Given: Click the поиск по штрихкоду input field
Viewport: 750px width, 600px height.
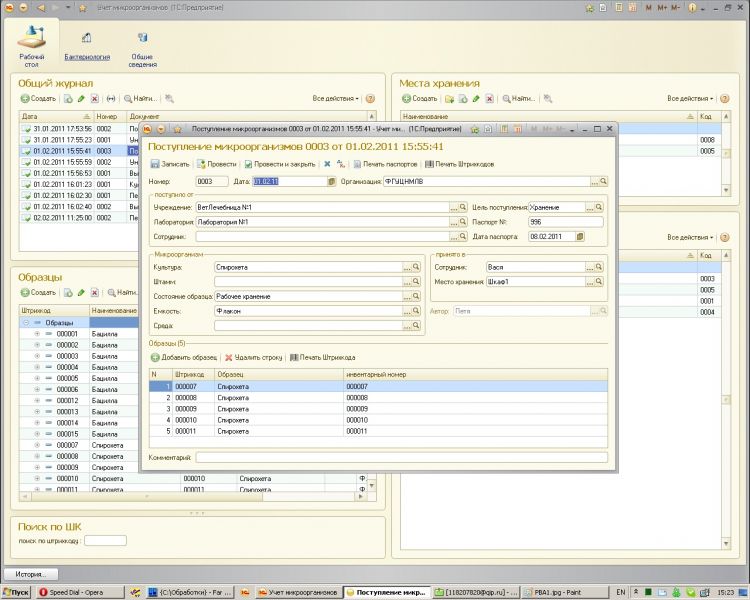Looking at the screenshot, I should pos(105,541).
